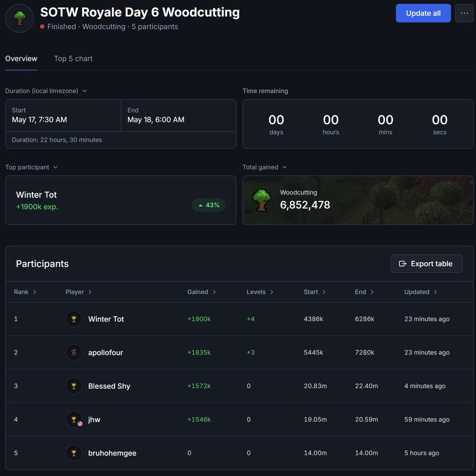Click the +1900k gained value in table

coord(199,319)
